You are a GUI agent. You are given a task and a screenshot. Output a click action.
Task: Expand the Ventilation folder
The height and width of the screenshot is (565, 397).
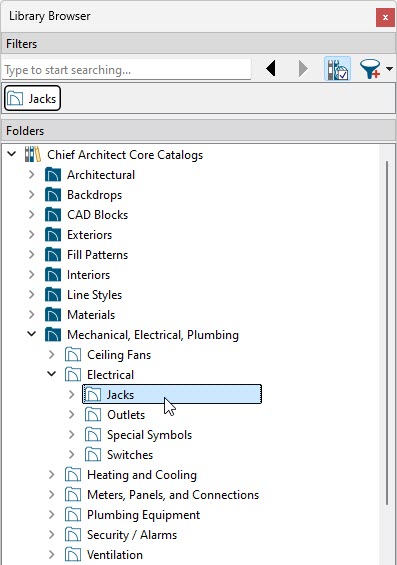(x=52, y=555)
